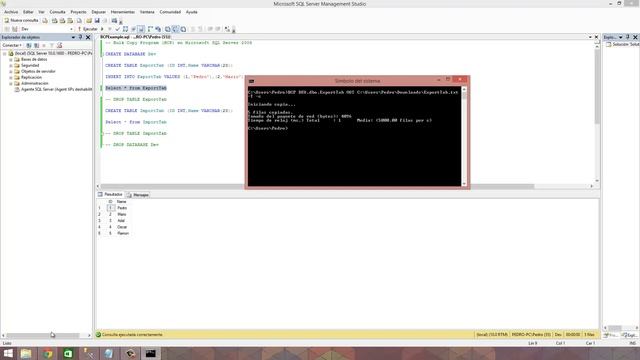This screenshot has width=640, height=360.
Task: Switch to the Resultados tab
Action: click(111, 195)
